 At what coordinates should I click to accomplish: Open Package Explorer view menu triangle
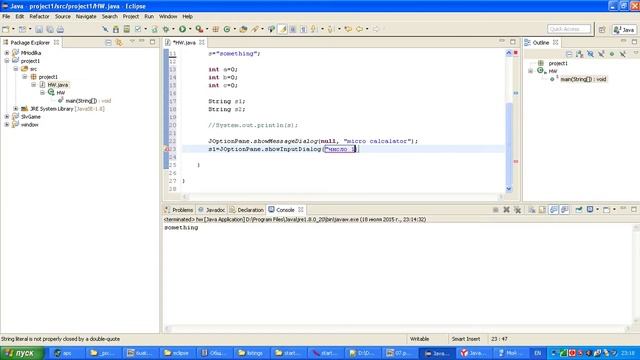coord(132,42)
